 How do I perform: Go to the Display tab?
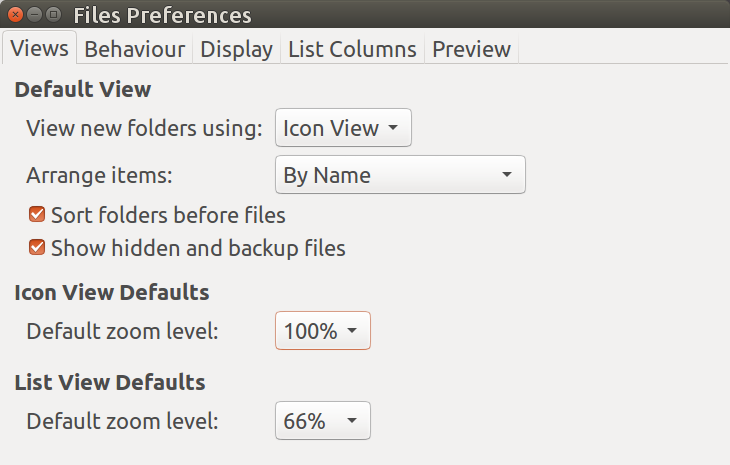(236, 49)
